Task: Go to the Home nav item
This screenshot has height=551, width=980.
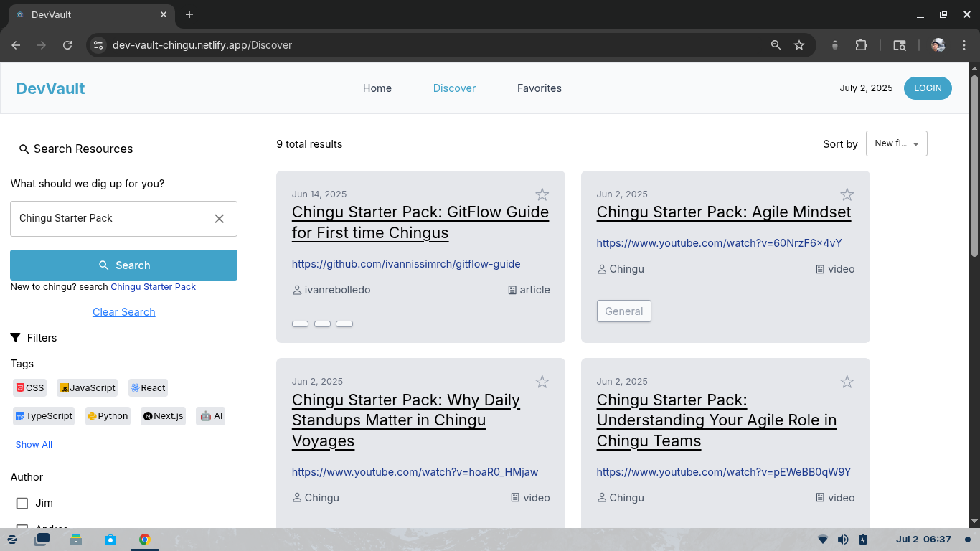Action: [x=377, y=88]
